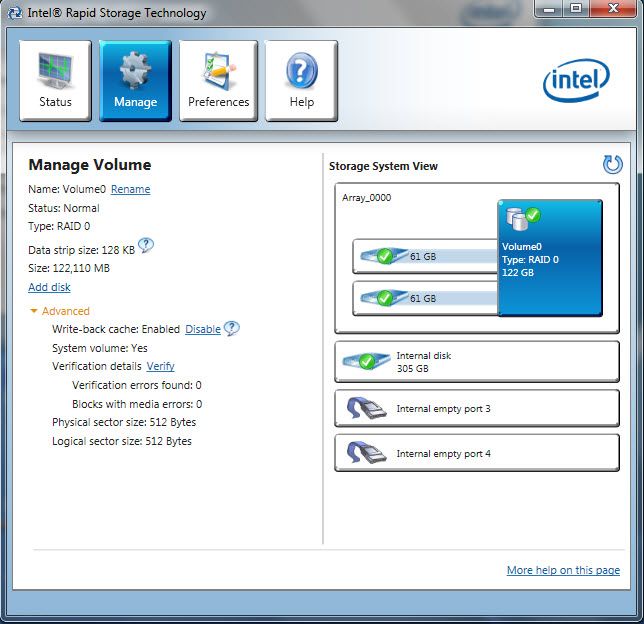The image size is (644, 624).
Task: Click the Type: RAID 0 text
Action: pos(59,226)
